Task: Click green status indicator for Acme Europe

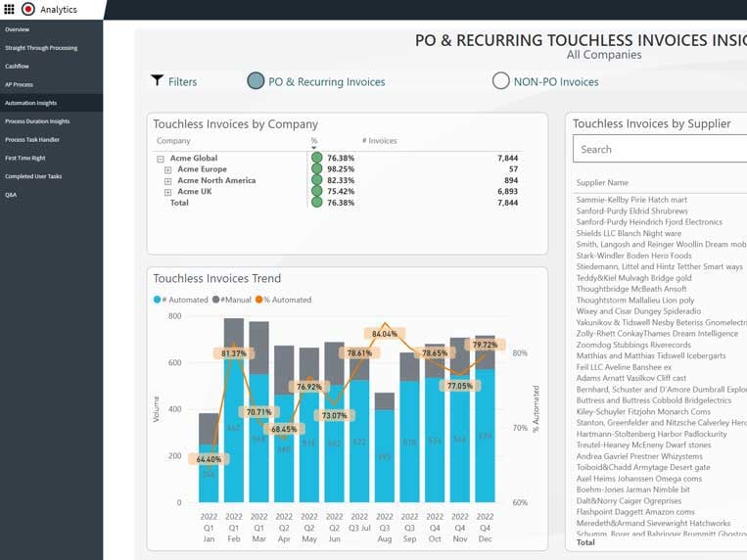Action: click(316, 169)
